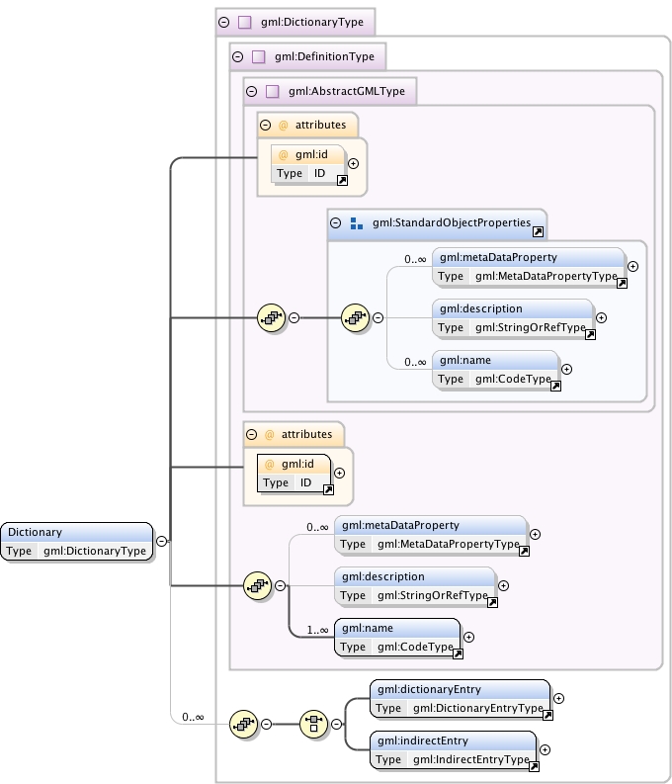Click the gml:DefinitionType complex type square icon

(x=258, y=56)
